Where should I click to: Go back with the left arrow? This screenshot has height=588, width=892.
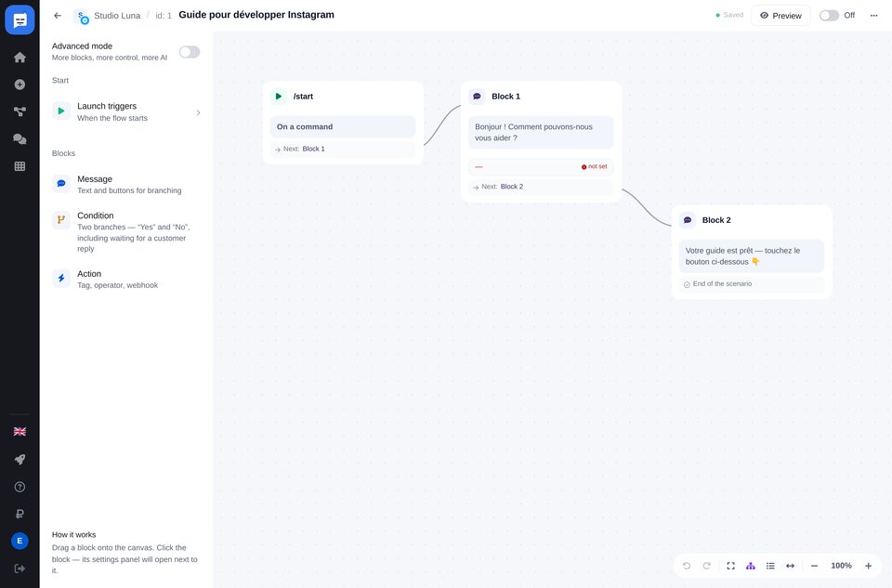pyautogui.click(x=58, y=16)
